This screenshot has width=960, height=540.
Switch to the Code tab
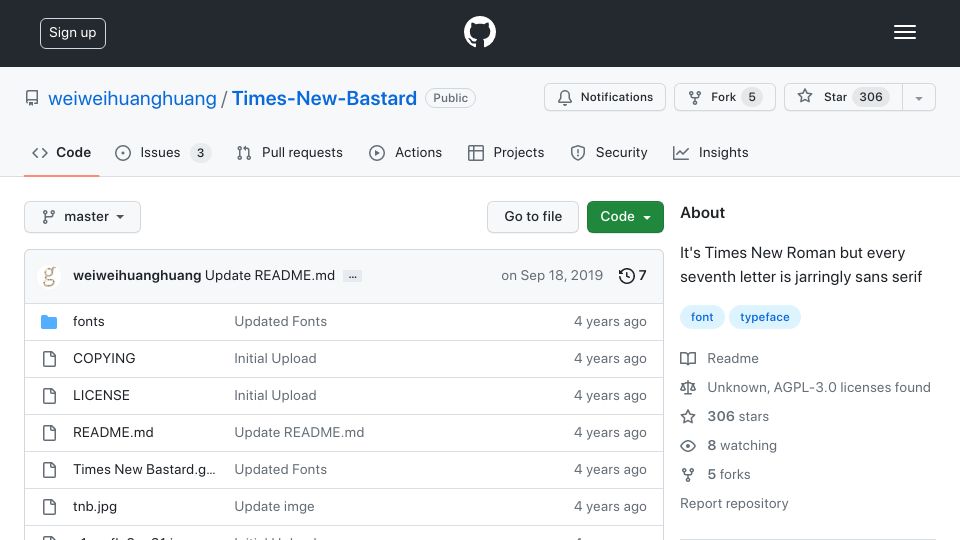click(x=61, y=152)
